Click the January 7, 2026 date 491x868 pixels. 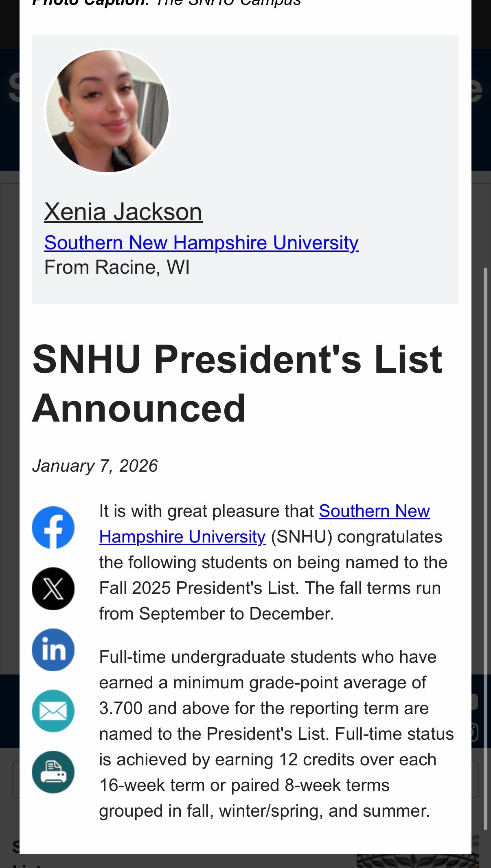pyautogui.click(x=95, y=466)
